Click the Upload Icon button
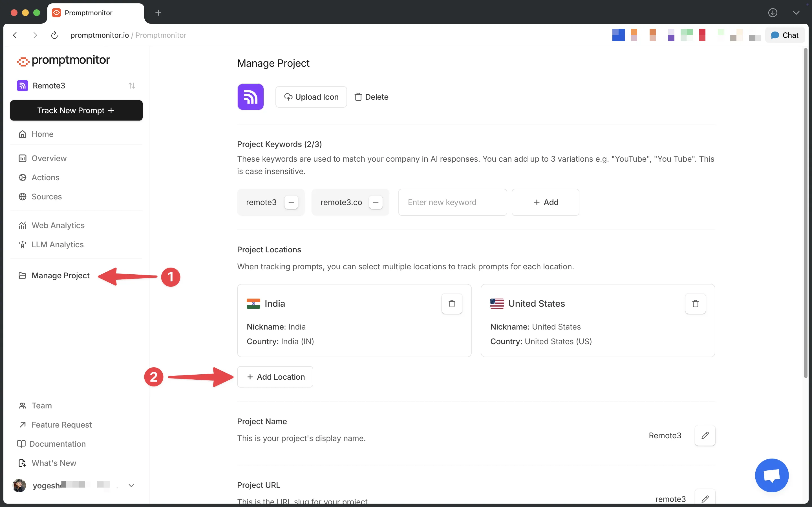812x507 pixels. coord(311,97)
